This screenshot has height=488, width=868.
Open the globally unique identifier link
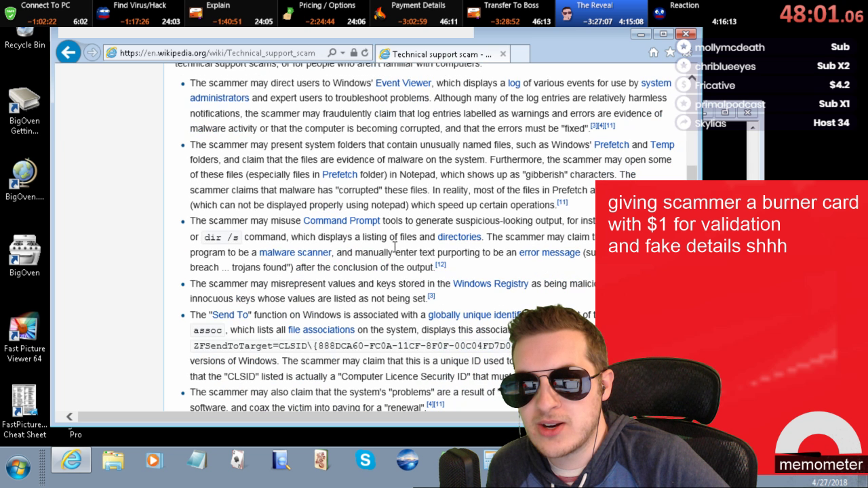click(475, 315)
